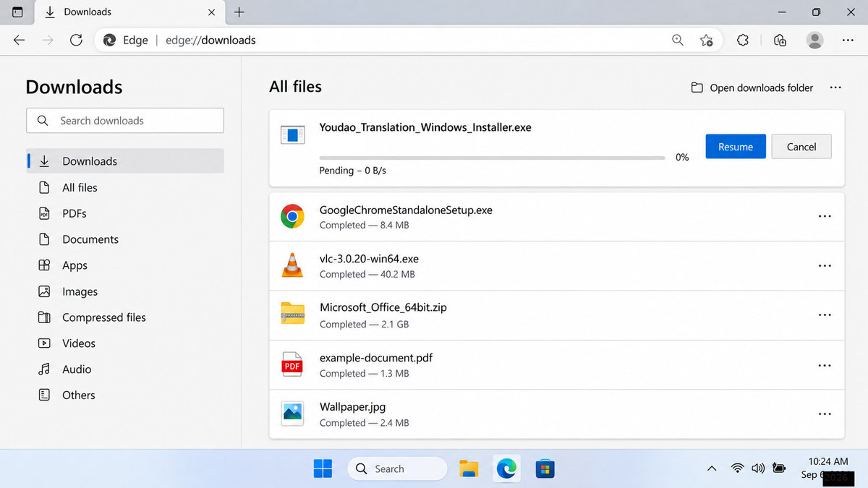Open more options for example-document.pdf
Viewport: 868px width, 488px height.
point(825,365)
